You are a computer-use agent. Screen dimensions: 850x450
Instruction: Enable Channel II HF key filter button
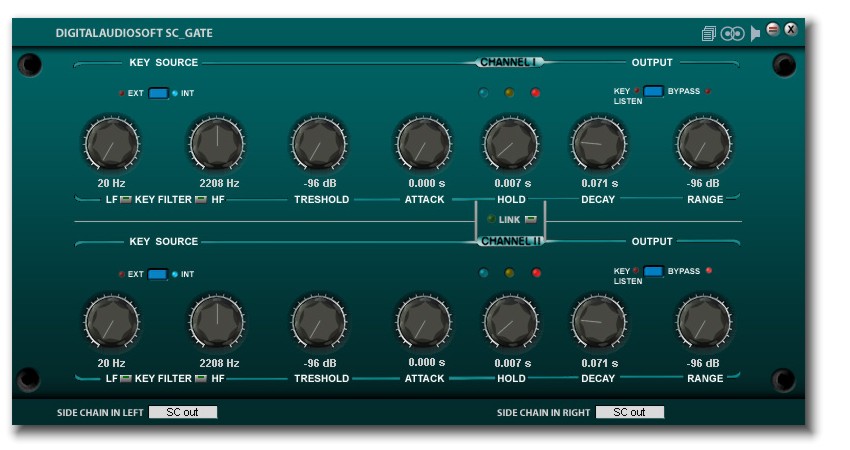point(201,378)
